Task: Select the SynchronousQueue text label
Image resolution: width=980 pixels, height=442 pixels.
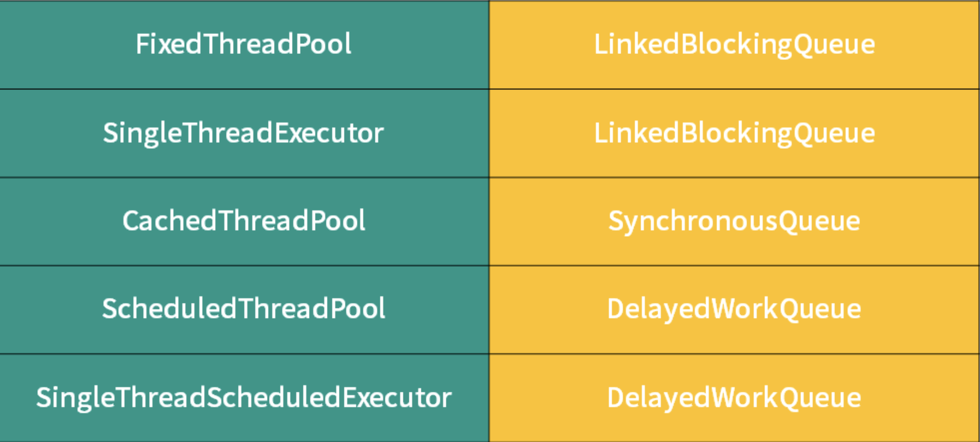Action: pos(735,222)
